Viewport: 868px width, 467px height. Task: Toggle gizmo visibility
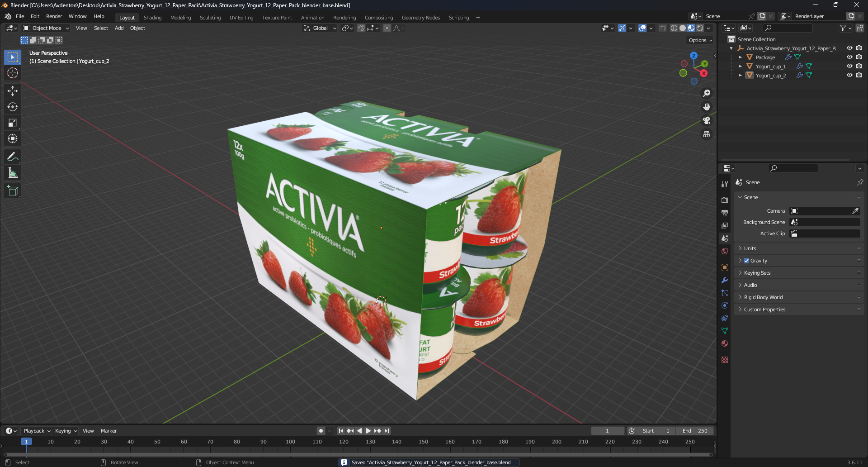click(622, 28)
